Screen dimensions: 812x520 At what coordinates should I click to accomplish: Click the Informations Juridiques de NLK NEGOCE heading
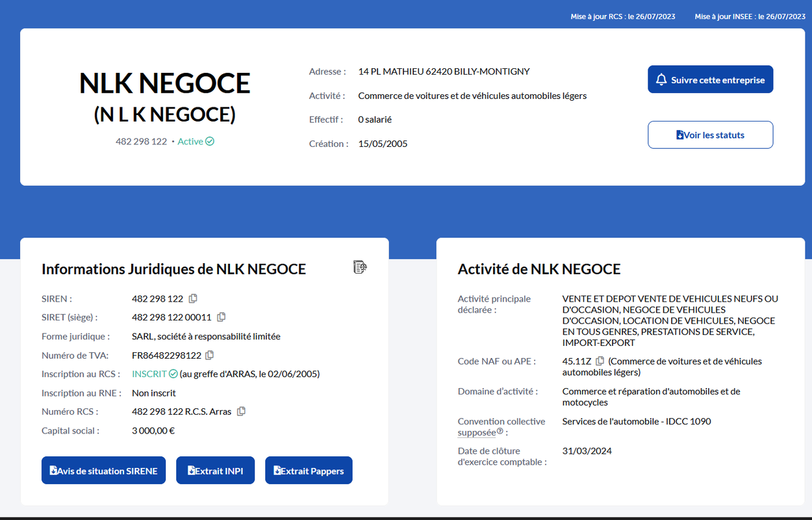(x=173, y=269)
